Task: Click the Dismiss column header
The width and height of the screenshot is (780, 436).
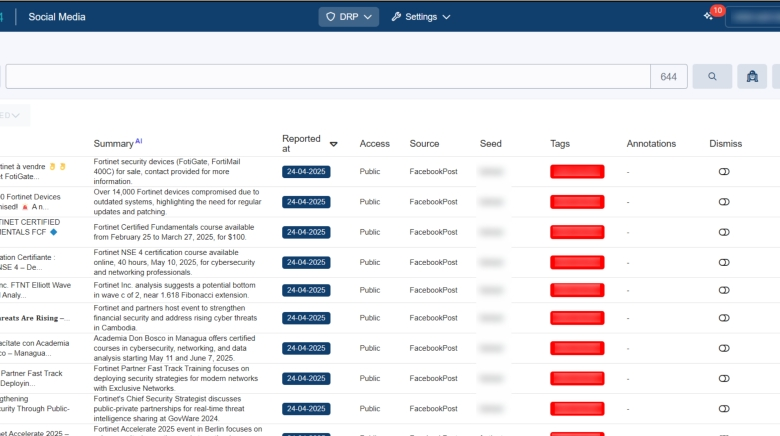Action: (725, 144)
